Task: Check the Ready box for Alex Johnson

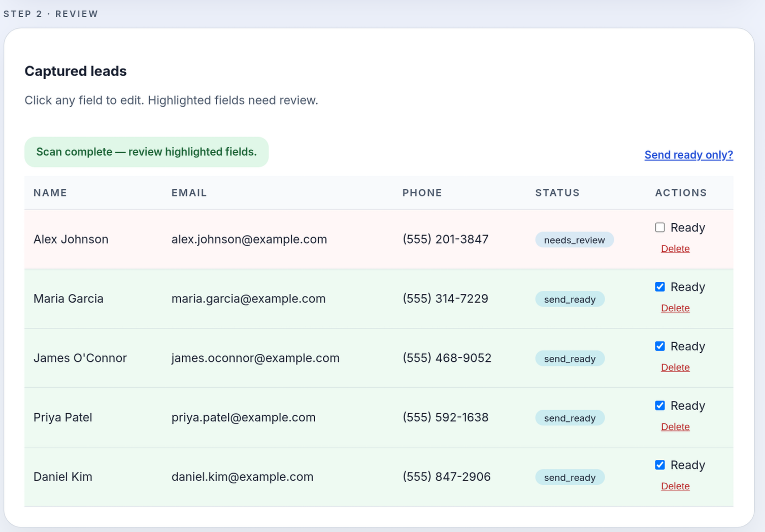Action: [659, 227]
